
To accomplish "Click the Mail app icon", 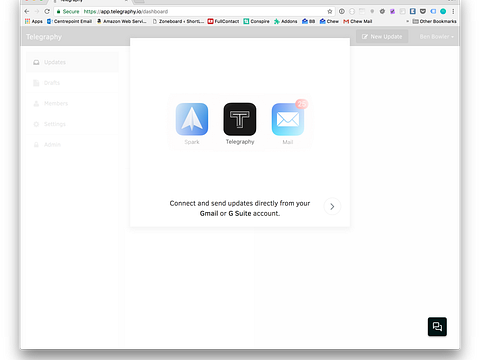I will point(288,119).
